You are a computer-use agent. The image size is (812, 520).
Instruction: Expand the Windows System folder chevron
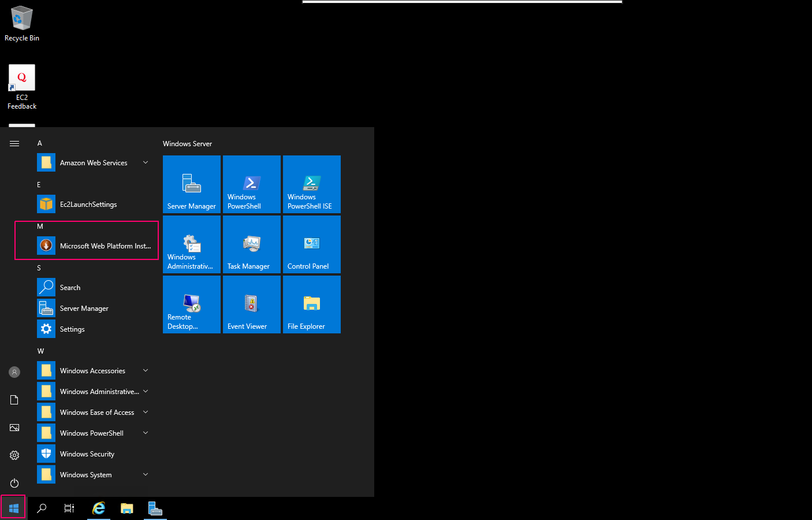(146, 475)
